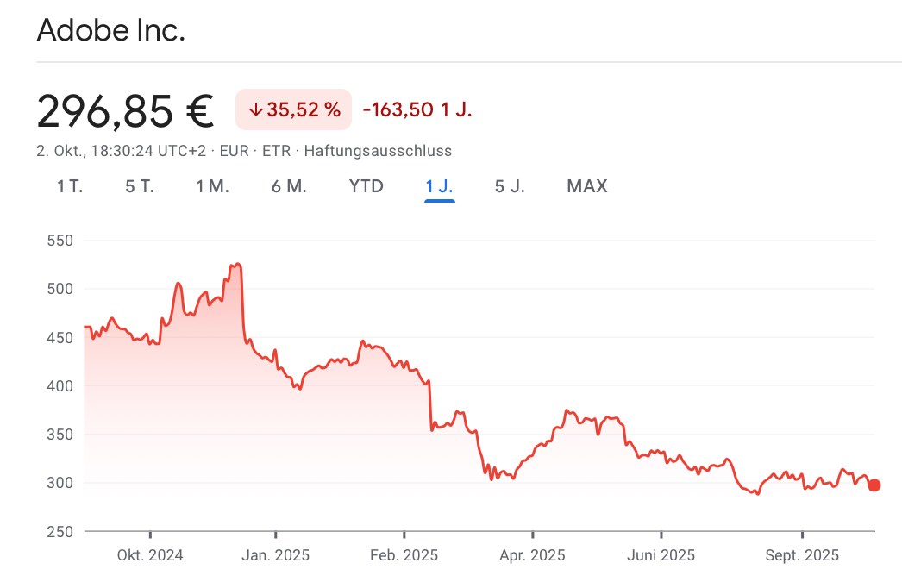
Task: Open the 6 M. chart range
Action: tap(289, 186)
